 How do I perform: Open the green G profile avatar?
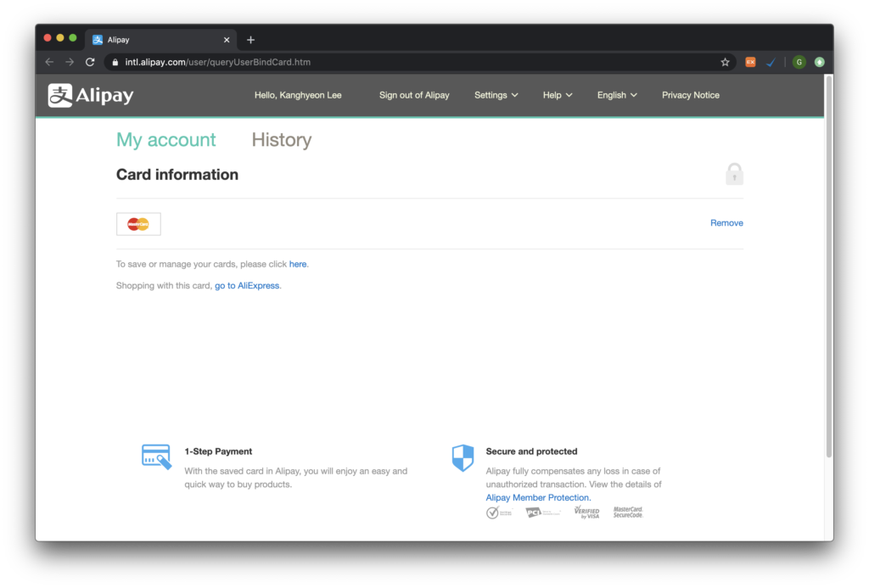point(799,62)
